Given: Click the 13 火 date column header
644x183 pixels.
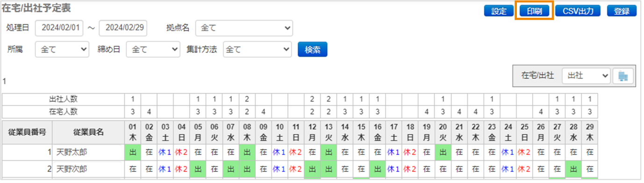Looking at the screenshot, I should 329,132.
